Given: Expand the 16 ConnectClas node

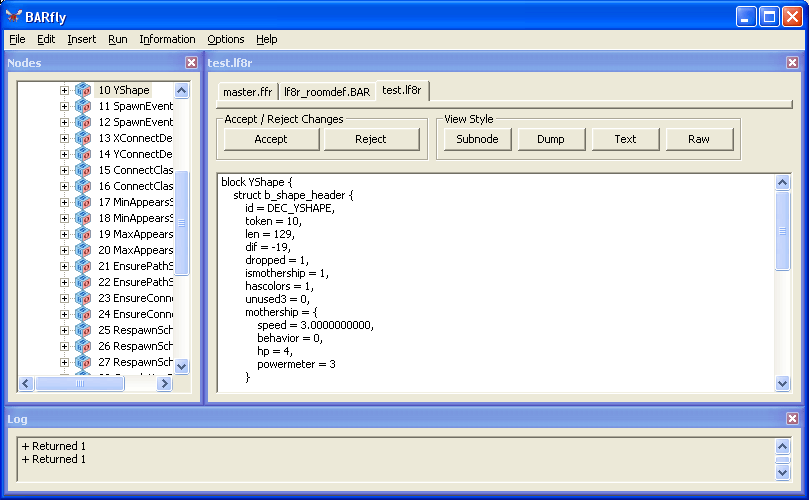Looking at the screenshot, I should [64, 186].
